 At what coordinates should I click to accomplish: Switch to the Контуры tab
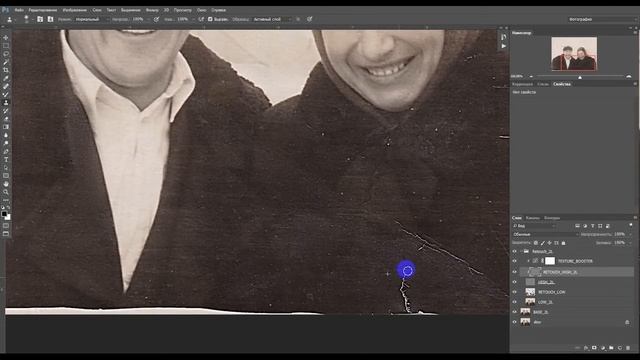[x=552, y=218]
